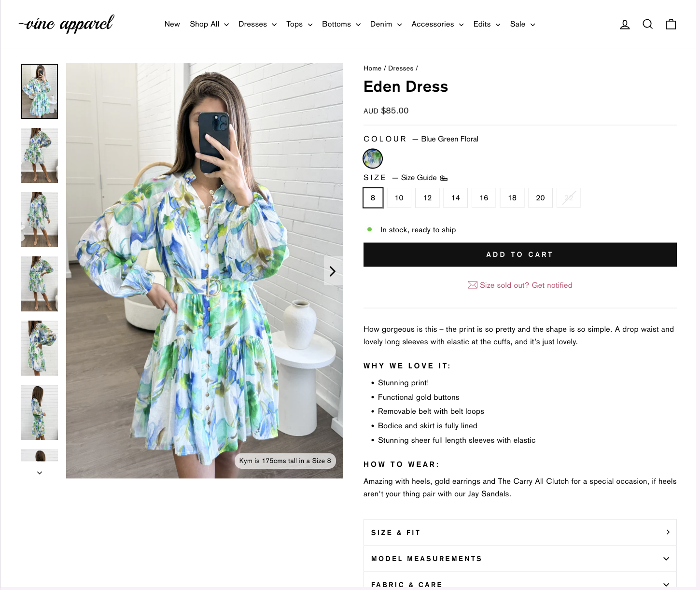Image resolution: width=700 pixels, height=590 pixels.
Task: Open the Sale menu
Action: 522,24
